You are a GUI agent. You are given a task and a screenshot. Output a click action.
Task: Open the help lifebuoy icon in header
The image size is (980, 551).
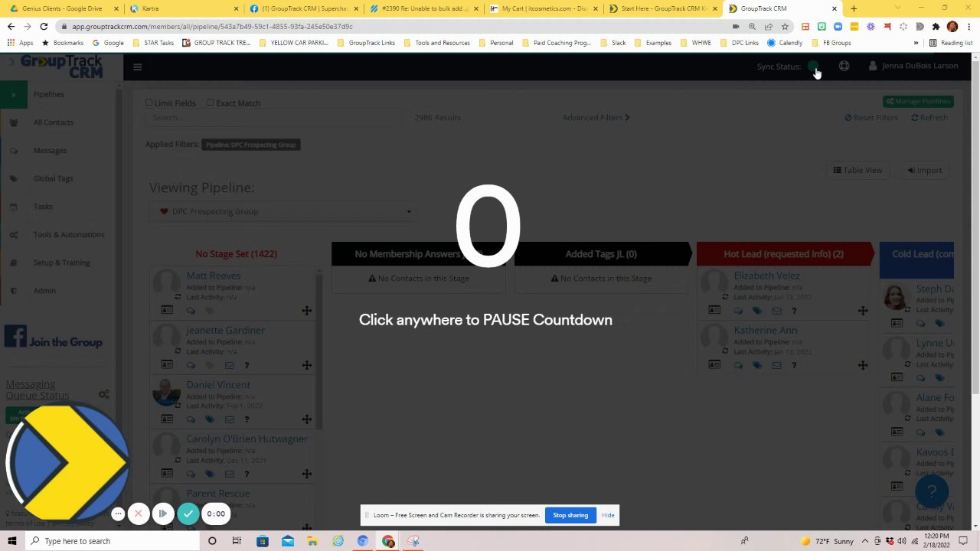click(x=844, y=66)
